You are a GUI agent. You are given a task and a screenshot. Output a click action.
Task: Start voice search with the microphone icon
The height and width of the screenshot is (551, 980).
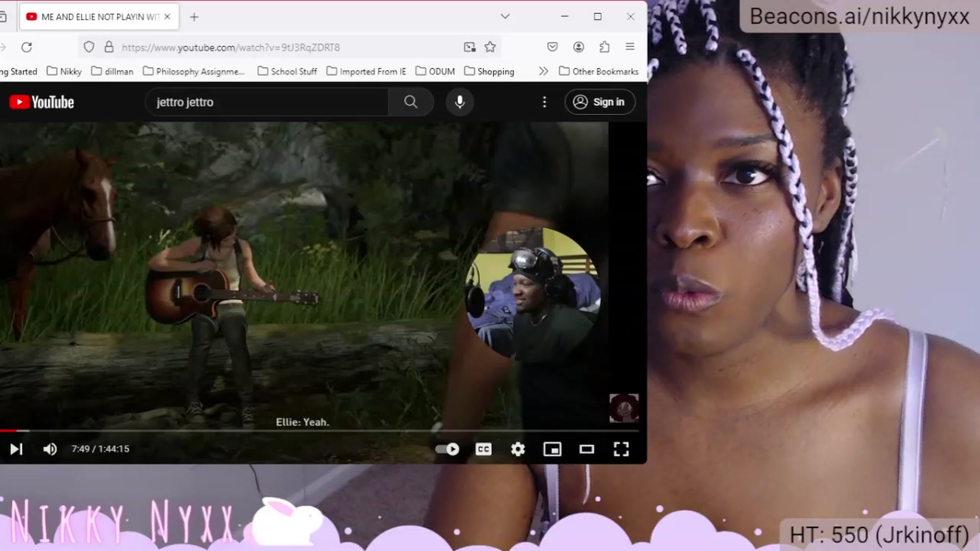459,102
